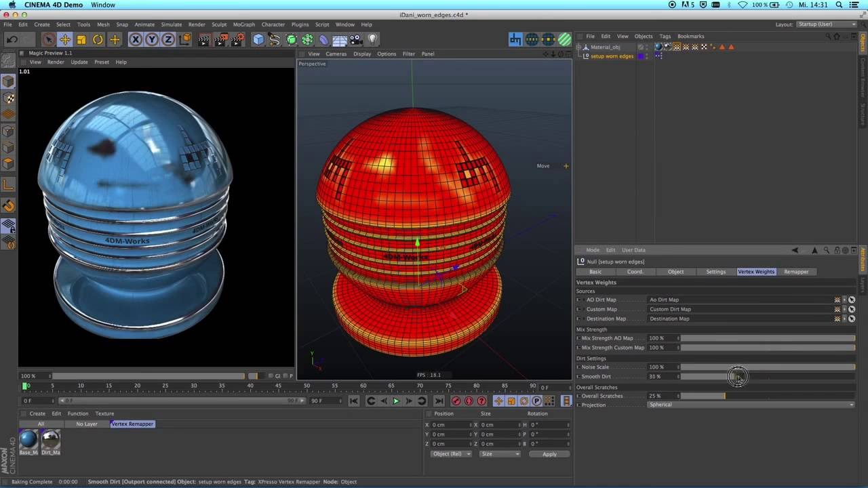Click the Camera object icon

[355, 39]
